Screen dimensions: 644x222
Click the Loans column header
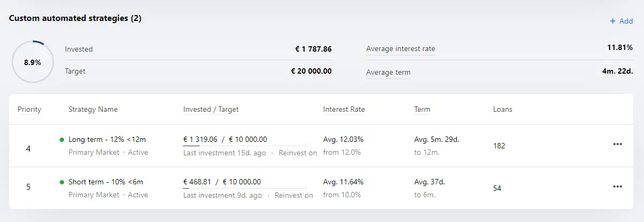click(503, 109)
